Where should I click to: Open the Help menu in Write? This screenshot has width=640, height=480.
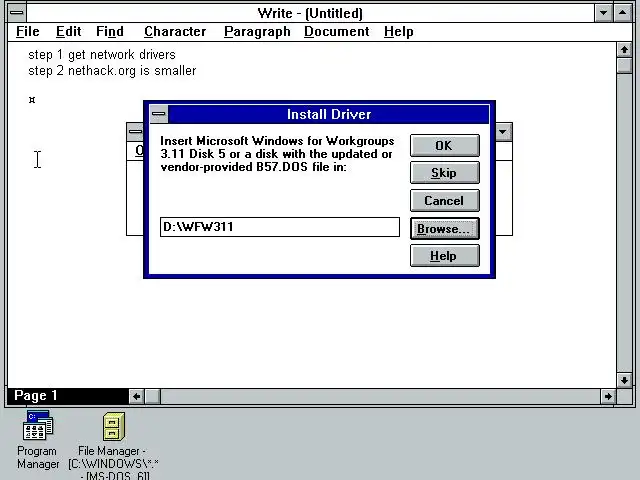pos(398,31)
